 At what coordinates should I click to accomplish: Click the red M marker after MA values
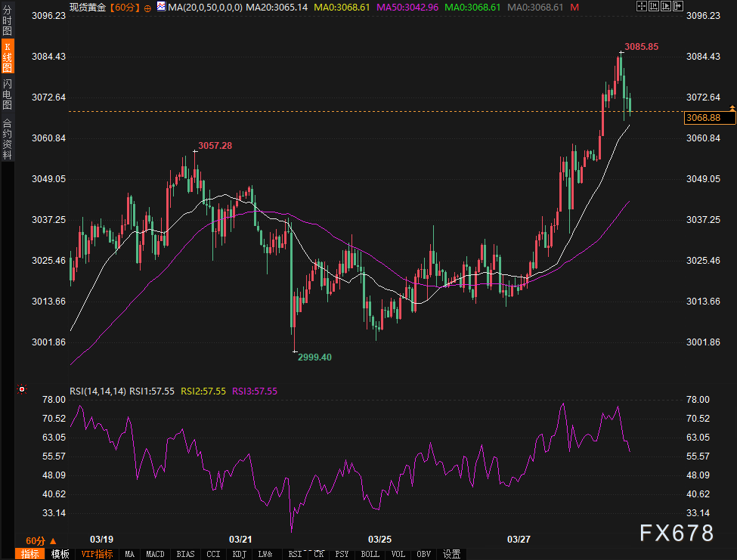(x=574, y=6)
